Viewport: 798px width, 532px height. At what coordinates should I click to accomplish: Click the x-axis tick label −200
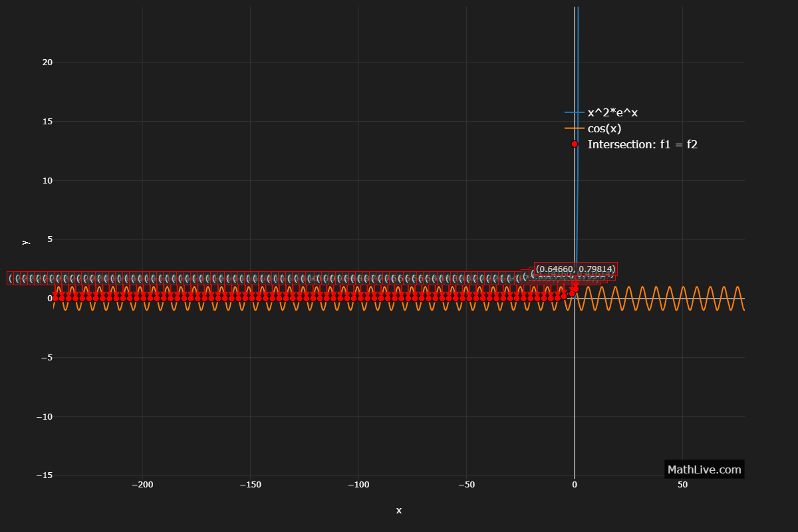(x=142, y=485)
